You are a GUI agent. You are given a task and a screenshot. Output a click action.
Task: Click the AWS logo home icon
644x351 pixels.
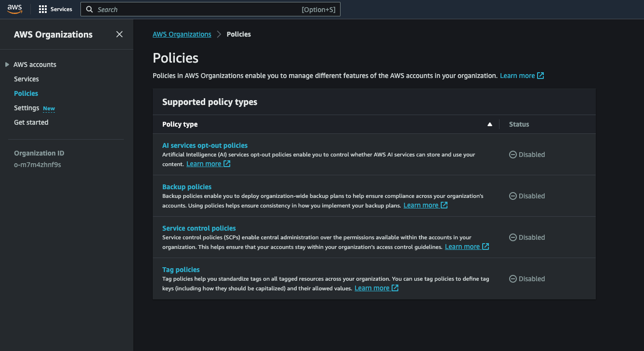pos(14,9)
